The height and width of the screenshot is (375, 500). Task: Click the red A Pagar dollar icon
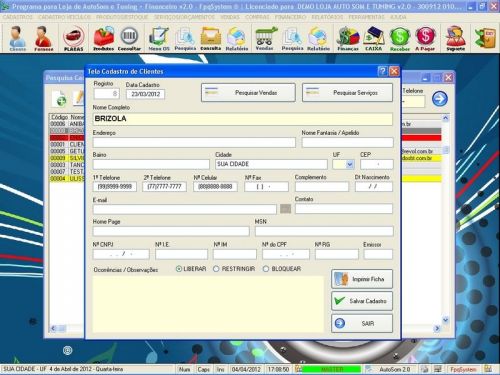pyautogui.click(x=425, y=38)
